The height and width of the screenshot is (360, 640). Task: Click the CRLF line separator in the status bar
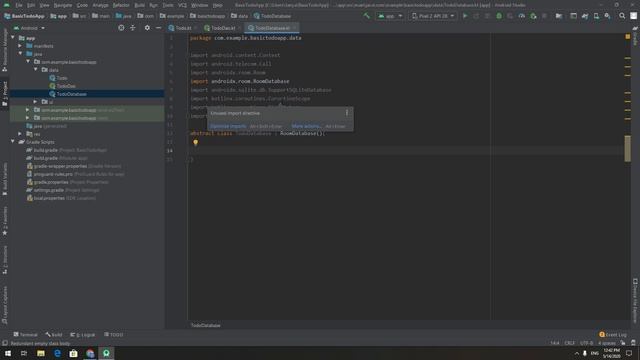pos(569,343)
